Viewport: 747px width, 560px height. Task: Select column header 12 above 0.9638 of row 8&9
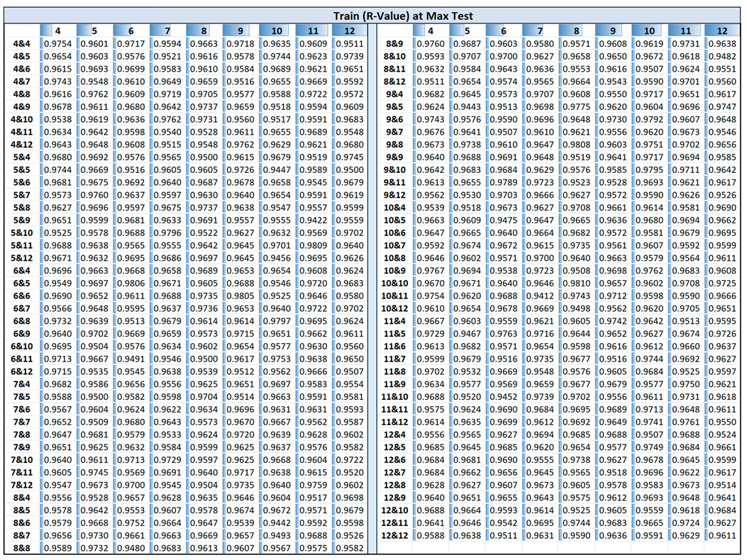click(x=722, y=31)
